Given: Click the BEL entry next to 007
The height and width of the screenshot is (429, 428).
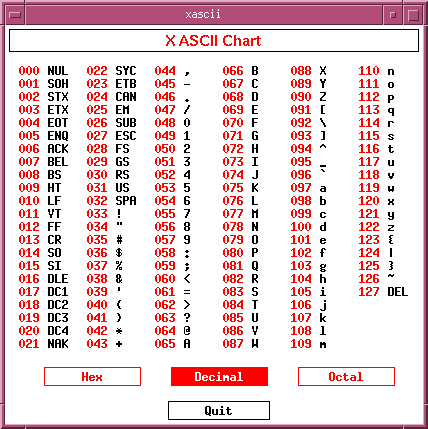Looking at the screenshot, I should [x=58, y=162].
